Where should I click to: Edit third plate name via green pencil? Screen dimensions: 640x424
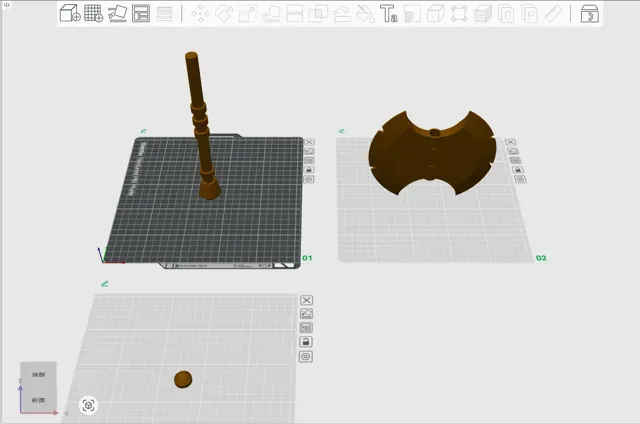click(105, 284)
